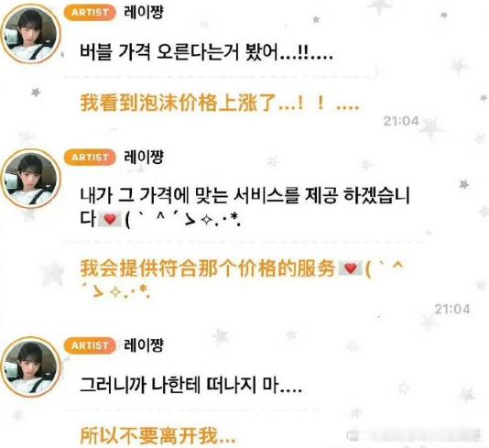Click the kaomoji text after the Korean message
This screenshot has height=448, width=489.
pyautogui.click(x=183, y=219)
